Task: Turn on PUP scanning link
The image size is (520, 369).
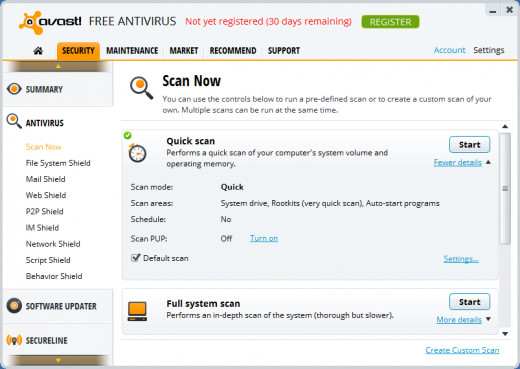Action: pos(264,238)
